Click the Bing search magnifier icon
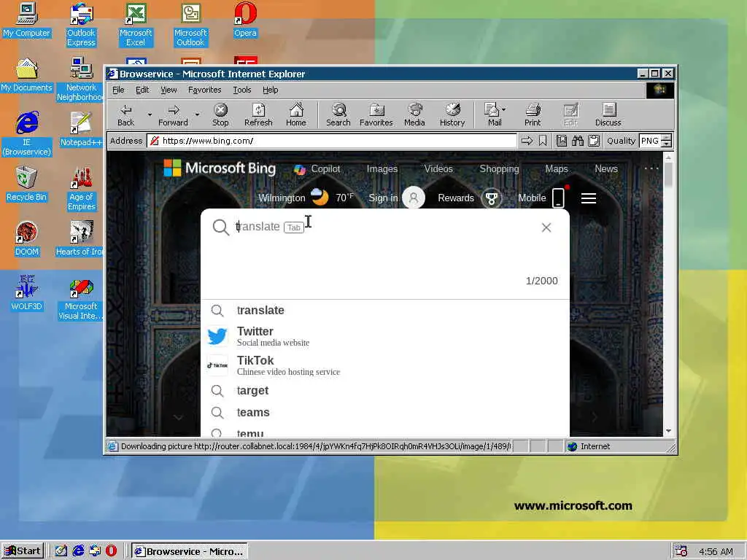Viewport: 747px width, 560px height. coord(220,227)
